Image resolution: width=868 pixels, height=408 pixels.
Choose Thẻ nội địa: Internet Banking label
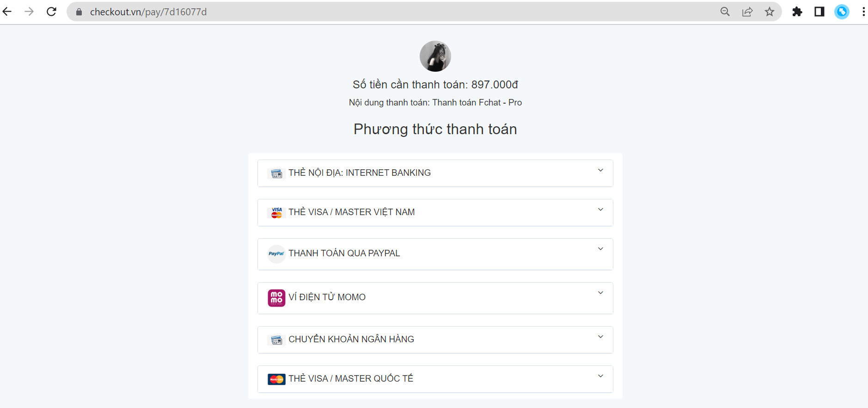click(360, 173)
